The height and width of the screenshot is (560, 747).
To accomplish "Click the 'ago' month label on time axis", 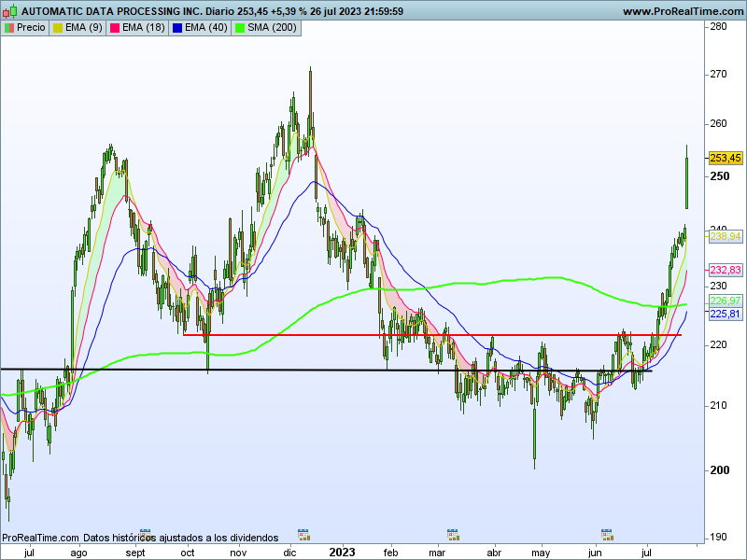I will click(x=78, y=553).
